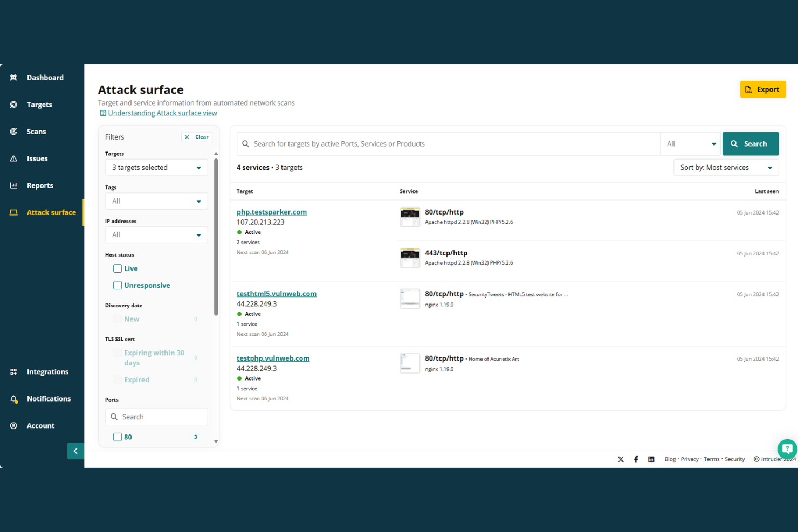Viewport: 798px width, 532px height.
Task: Collapse the sidebar with the chevron button
Action: pyautogui.click(x=75, y=451)
